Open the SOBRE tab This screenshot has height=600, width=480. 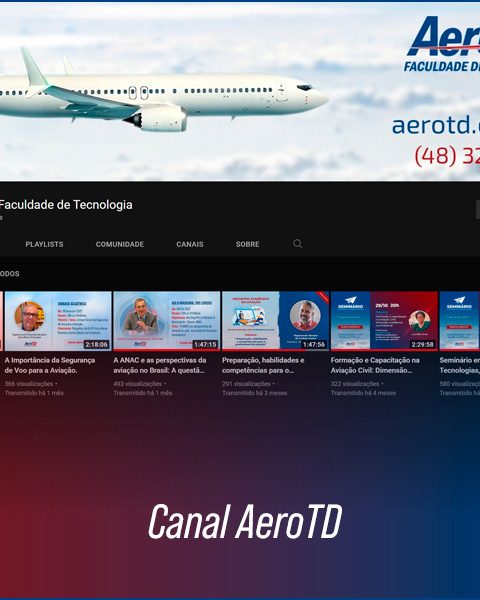(x=248, y=244)
